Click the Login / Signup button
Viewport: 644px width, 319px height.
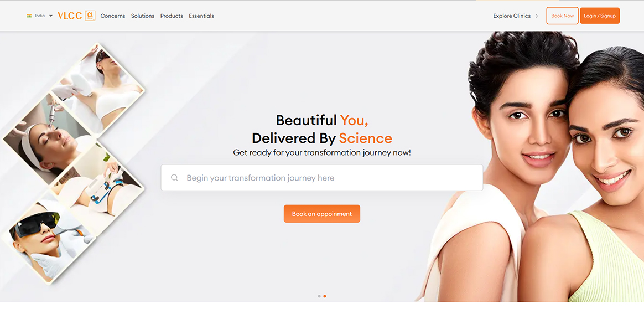coord(600,16)
